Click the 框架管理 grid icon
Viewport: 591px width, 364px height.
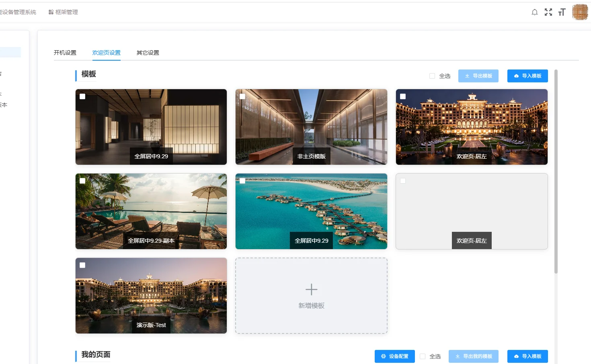pyautogui.click(x=51, y=12)
